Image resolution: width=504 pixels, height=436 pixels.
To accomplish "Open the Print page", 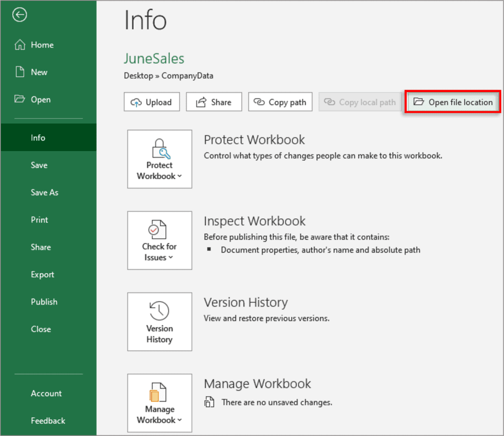I will coord(39,220).
